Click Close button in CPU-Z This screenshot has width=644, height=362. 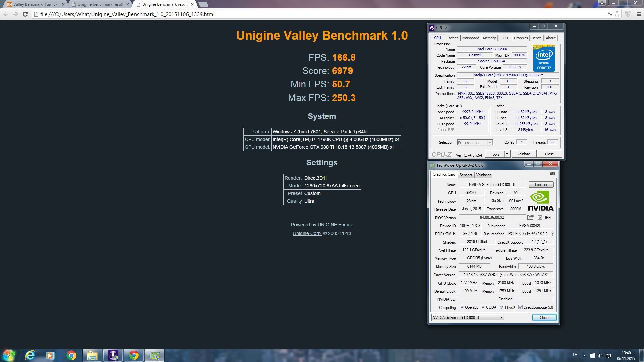[549, 154]
